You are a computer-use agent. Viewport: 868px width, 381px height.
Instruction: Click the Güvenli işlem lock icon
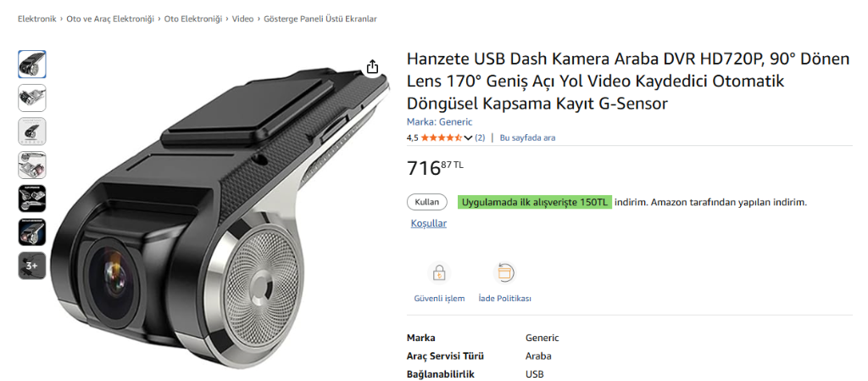tap(439, 273)
